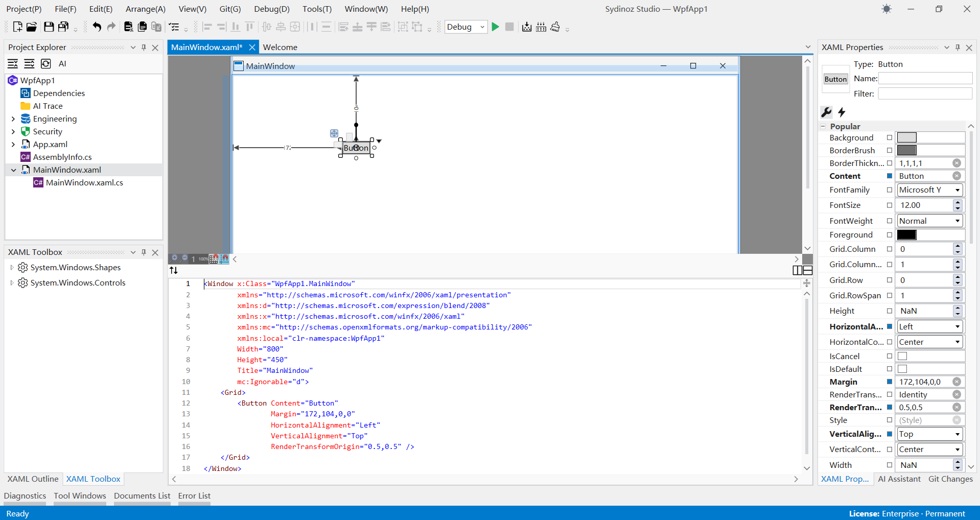Click the Copy toolbar icon
Image resolution: width=980 pixels, height=520 pixels.
click(143, 27)
